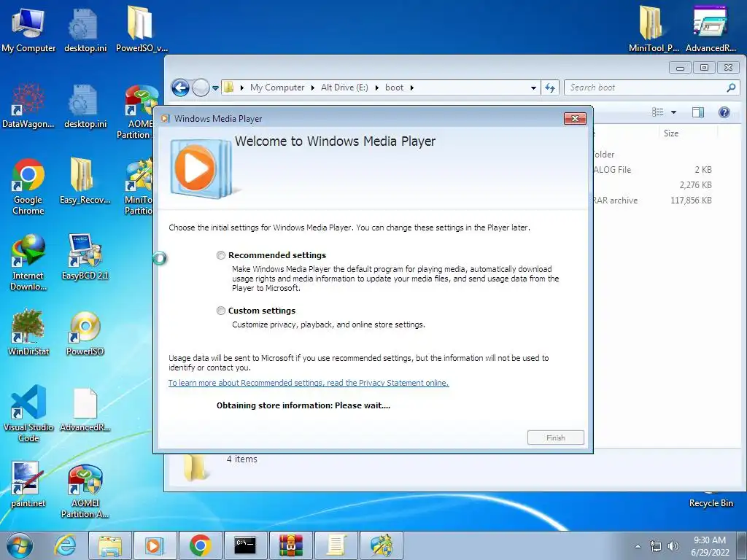
Task: Expand the arrow after boot in breadcrumb
Action: pos(411,87)
